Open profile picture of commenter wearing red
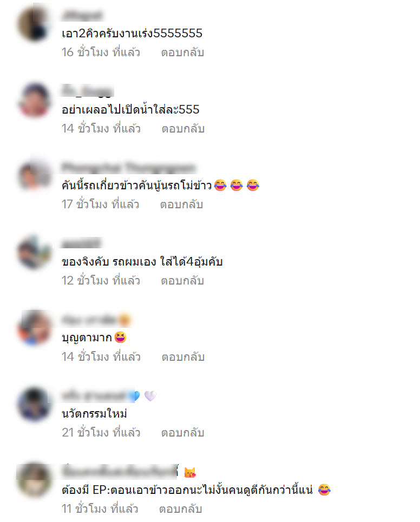 pyautogui.click(x=34, y=100)
